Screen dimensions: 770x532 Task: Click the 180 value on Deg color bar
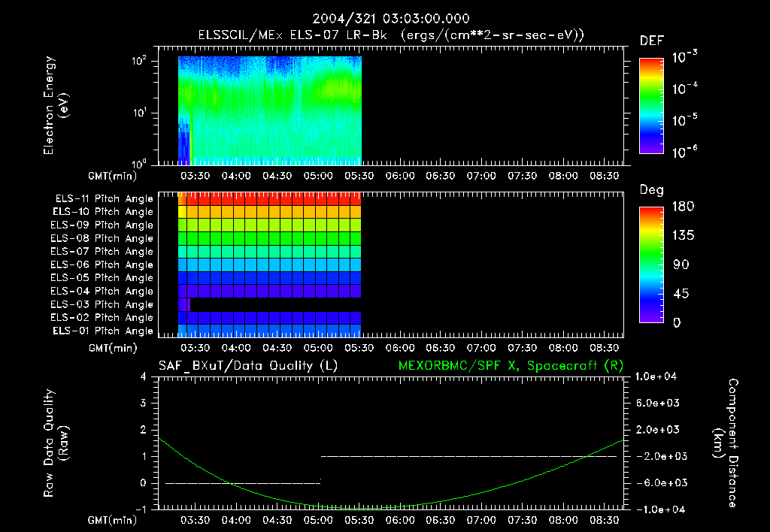pyautogui.click(x=683, y=207)
